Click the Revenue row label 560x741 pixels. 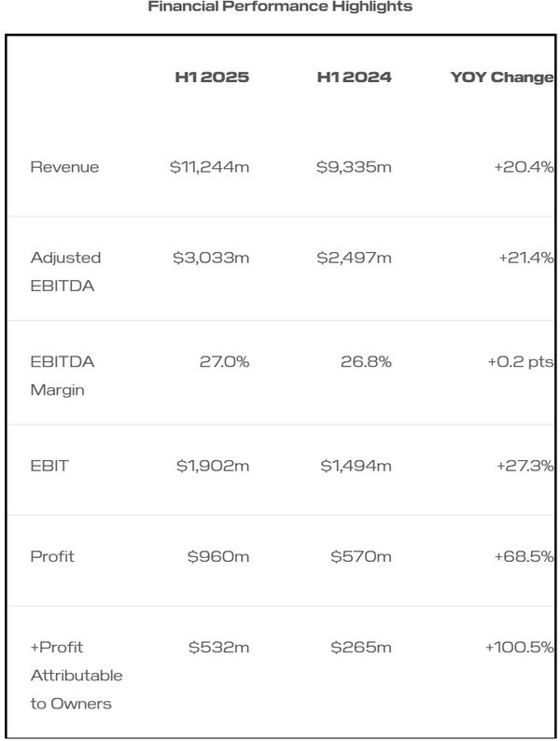click(64, 168)
